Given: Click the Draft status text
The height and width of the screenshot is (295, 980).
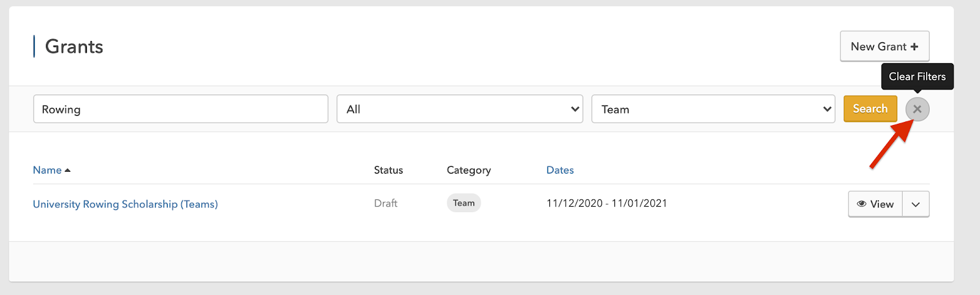Looking at the screenshot, I should (x=386, y=203).
